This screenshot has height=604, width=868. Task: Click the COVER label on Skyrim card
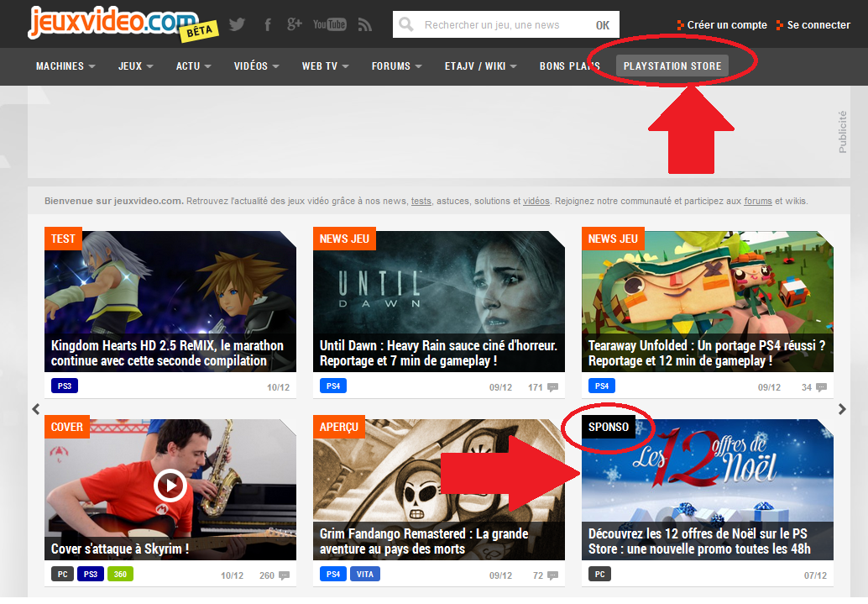coord(67,428)
